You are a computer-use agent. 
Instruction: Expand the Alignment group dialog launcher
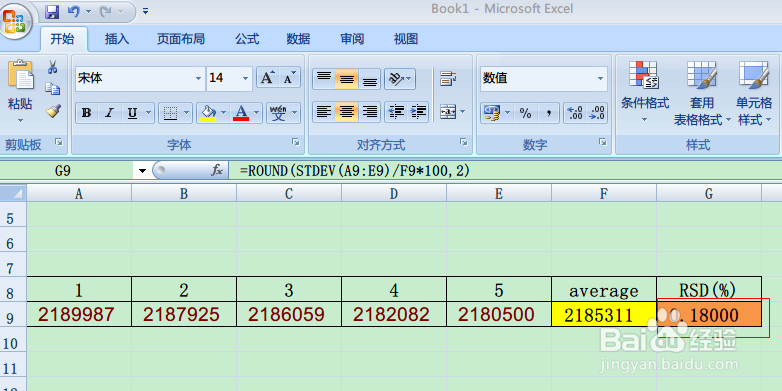pyautogui.click(x=463, y=142)
